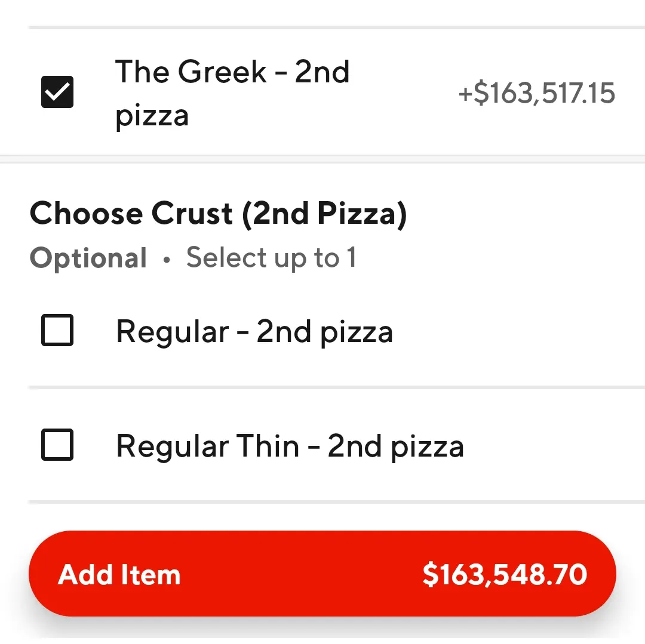Click the "Select up to 1" hint text
Screen dimensions: 645x644
coord(271,258)
